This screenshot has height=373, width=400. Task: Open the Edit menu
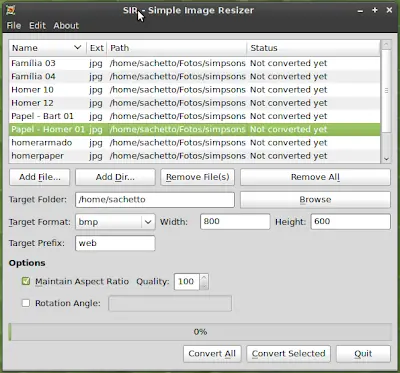click(x=37, y=26)
